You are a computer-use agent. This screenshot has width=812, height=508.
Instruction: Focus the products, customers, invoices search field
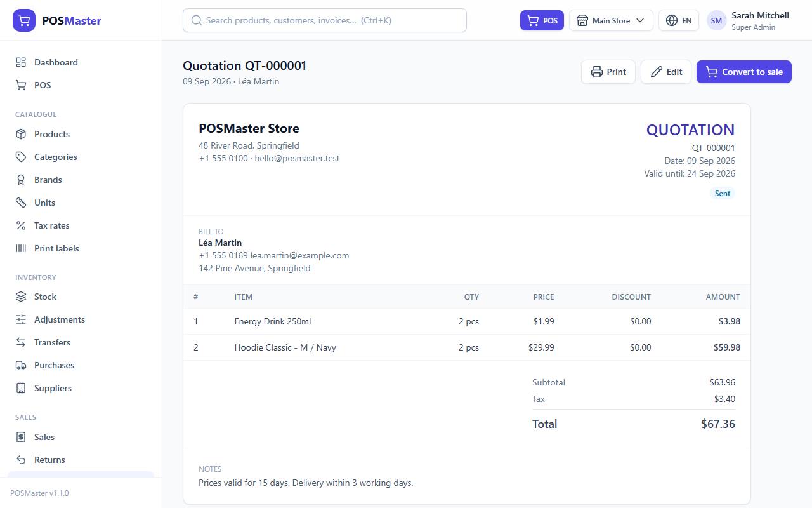click(x=325, y=20)
